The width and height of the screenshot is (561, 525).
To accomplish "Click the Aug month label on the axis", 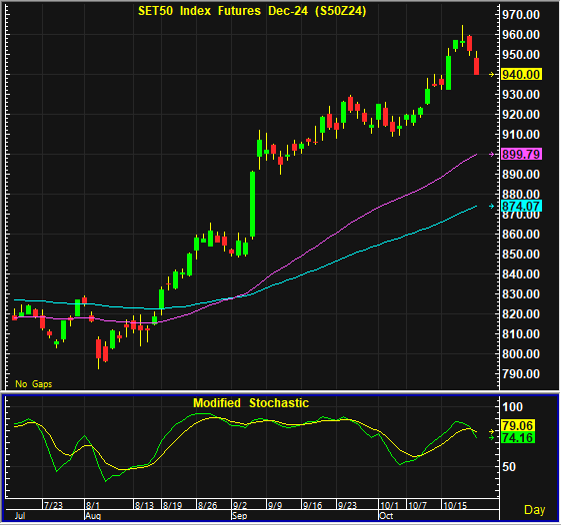I will click(93, 516).
